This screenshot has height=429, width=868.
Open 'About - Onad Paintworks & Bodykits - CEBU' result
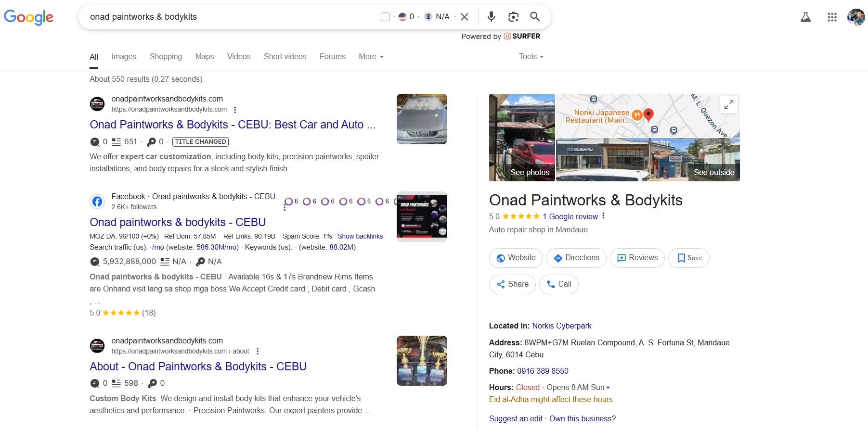pos(198,366)
